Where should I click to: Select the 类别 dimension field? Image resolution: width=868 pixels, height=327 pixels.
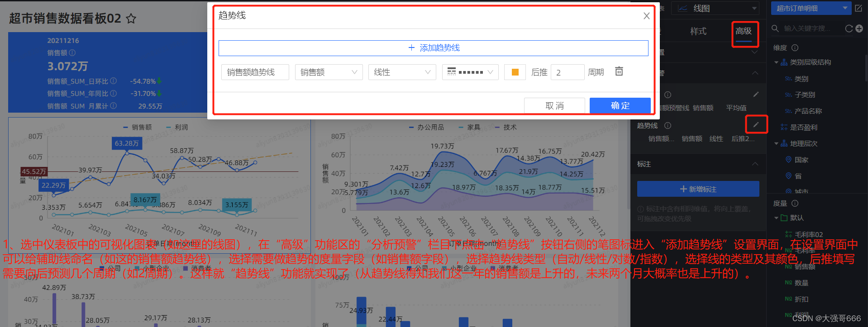(801, 79)
